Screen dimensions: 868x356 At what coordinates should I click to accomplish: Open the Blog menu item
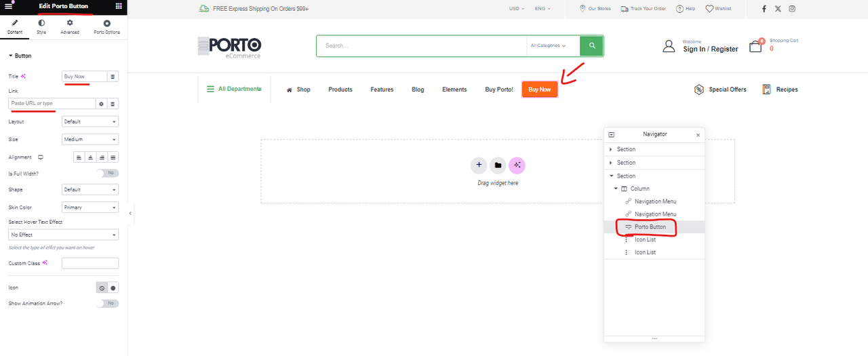pyautogui.click(x=418, y=90)
